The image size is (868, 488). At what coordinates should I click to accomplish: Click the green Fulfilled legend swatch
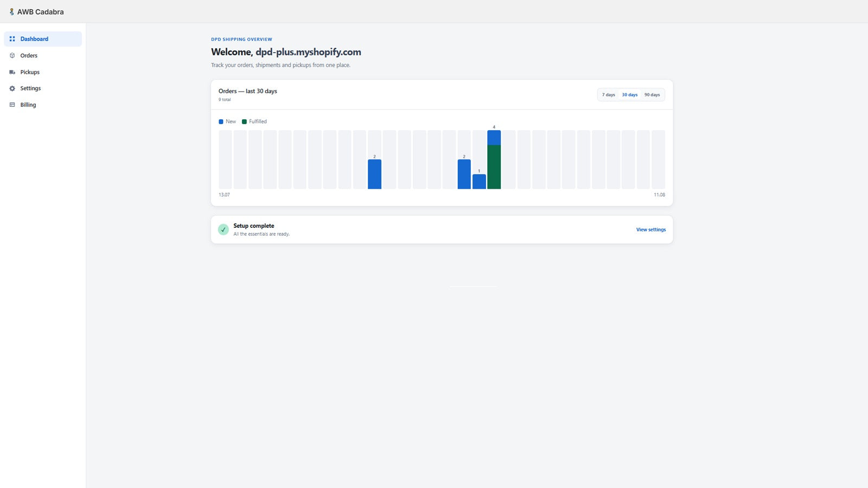pos(244,121)
